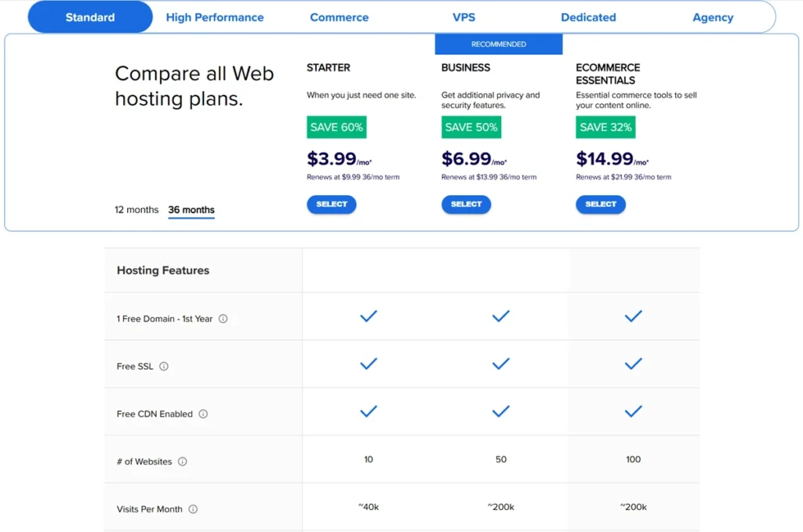Open the info tooltip for 1 Free Domain
This screenshot has width=803, height=532.
[223, 319]
